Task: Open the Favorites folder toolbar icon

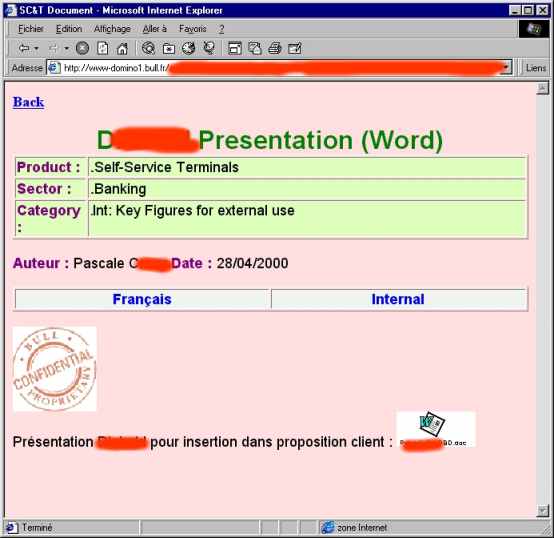Action: click(169, 48)
